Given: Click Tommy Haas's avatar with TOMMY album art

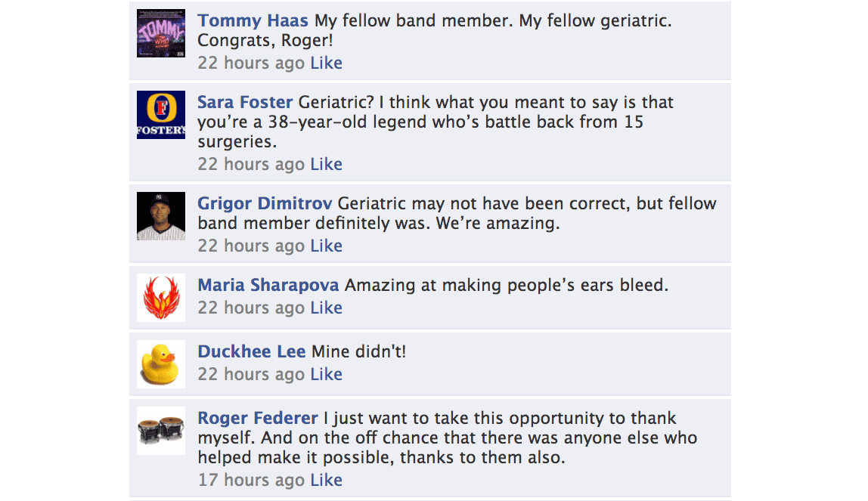Looking at the screenshot, I should [x=161, y=33].
